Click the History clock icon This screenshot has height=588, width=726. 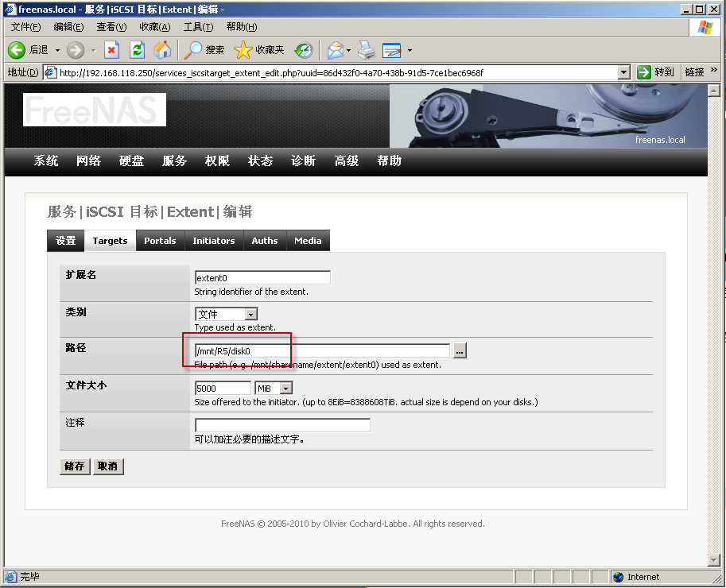tap(305, 50)
